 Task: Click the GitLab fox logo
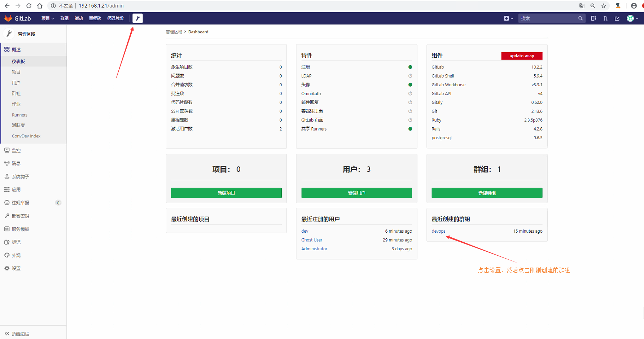coord(8,18)
